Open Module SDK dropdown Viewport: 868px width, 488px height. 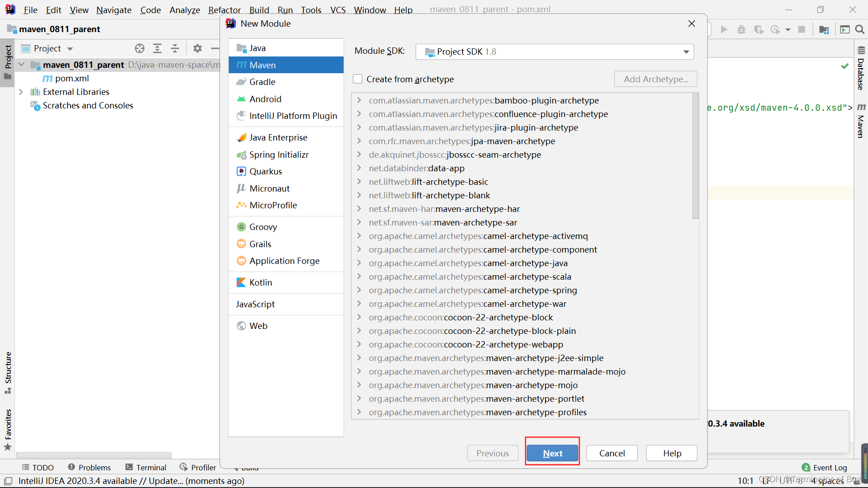pos(554,52)
